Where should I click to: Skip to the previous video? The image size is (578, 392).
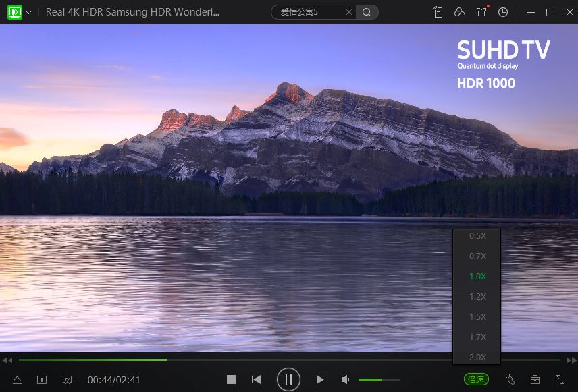click(256, 379)
